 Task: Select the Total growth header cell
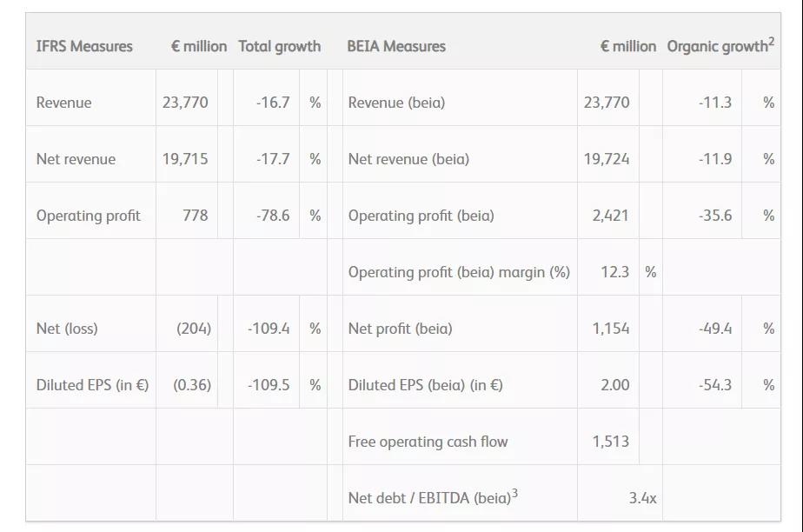tap(279, 46)
